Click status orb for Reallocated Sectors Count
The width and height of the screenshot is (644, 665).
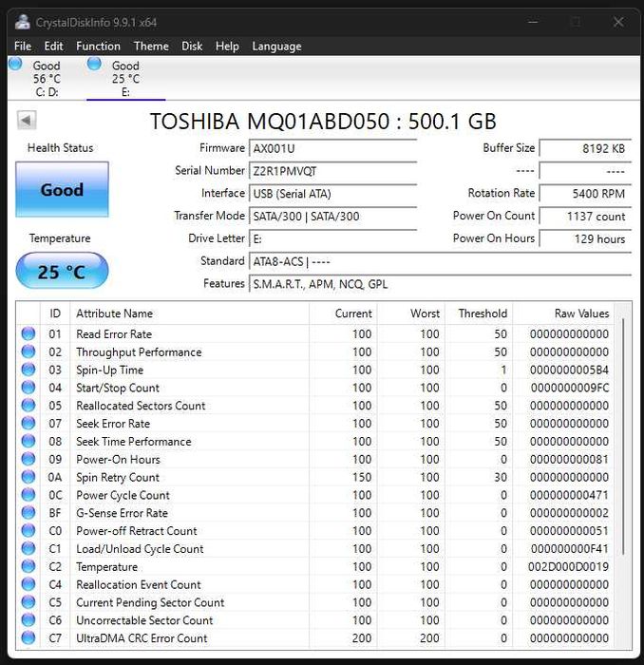pyautogui.click(x=28, y=405)
